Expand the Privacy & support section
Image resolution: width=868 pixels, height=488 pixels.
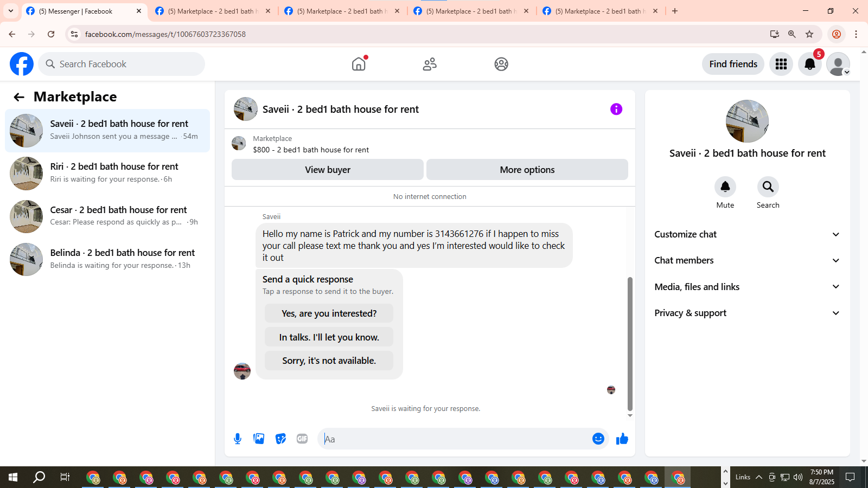pos(747,313)
